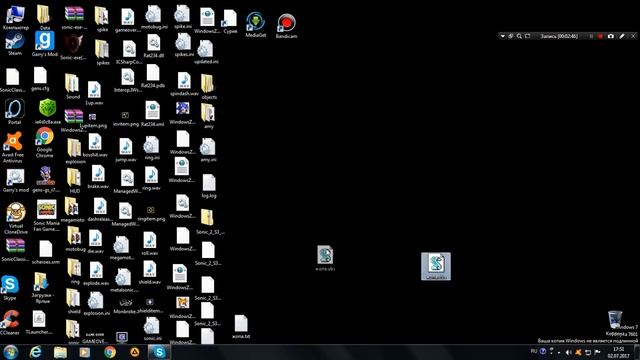
Task: Select the HUD folder icon
Action: point(74,180)
